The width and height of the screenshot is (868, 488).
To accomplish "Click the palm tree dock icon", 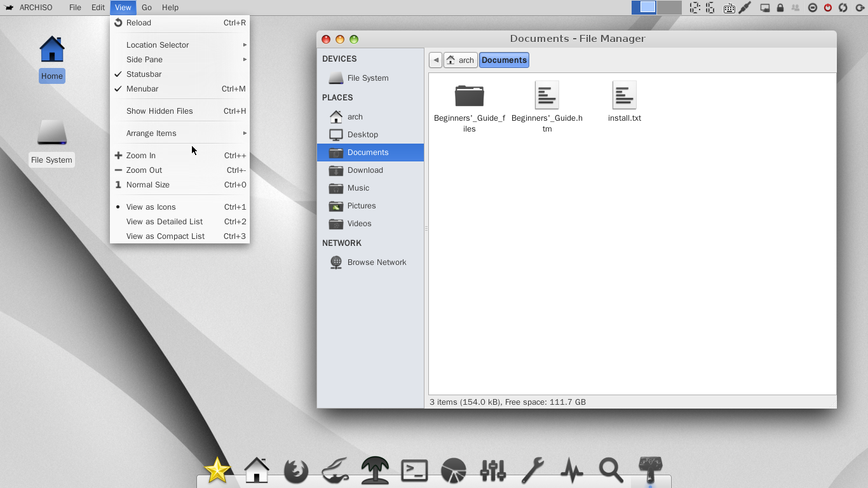I will (375, 471).
